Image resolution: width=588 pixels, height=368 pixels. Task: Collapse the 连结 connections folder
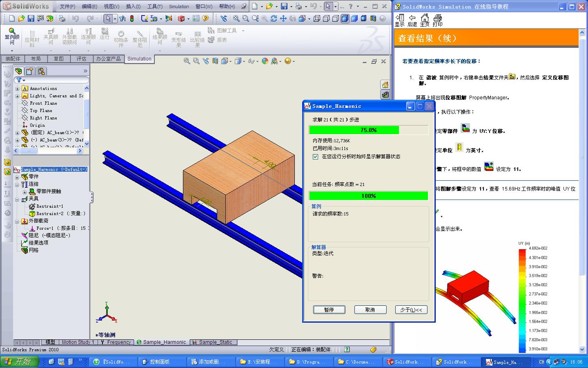tap(17, 184)
